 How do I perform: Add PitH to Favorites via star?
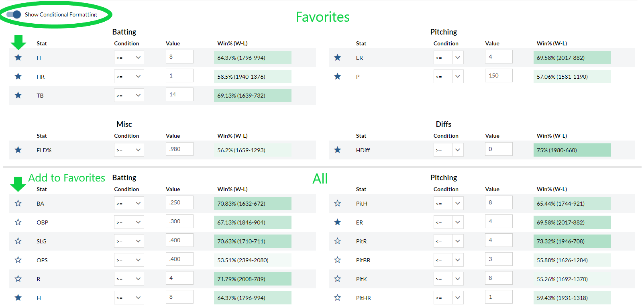(x=337, y=203)
